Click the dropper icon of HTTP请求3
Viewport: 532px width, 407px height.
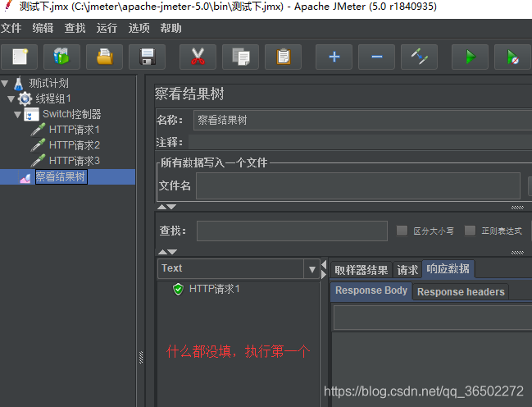tap(38, 161)
